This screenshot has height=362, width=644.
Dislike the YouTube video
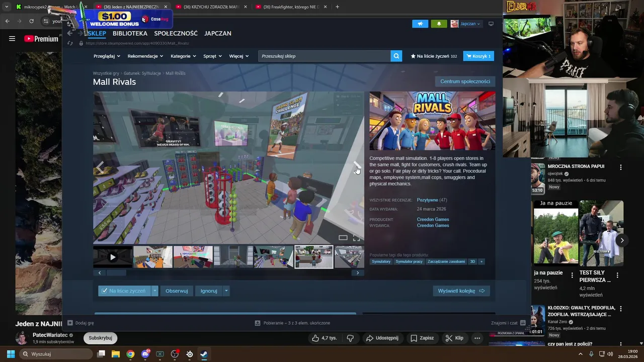(x=351, y=338)
